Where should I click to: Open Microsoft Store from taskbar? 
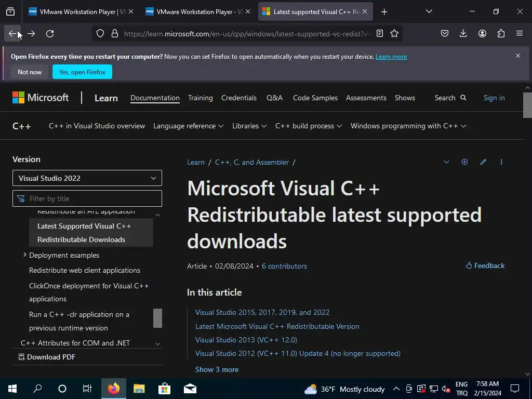(x=164, y=389)
